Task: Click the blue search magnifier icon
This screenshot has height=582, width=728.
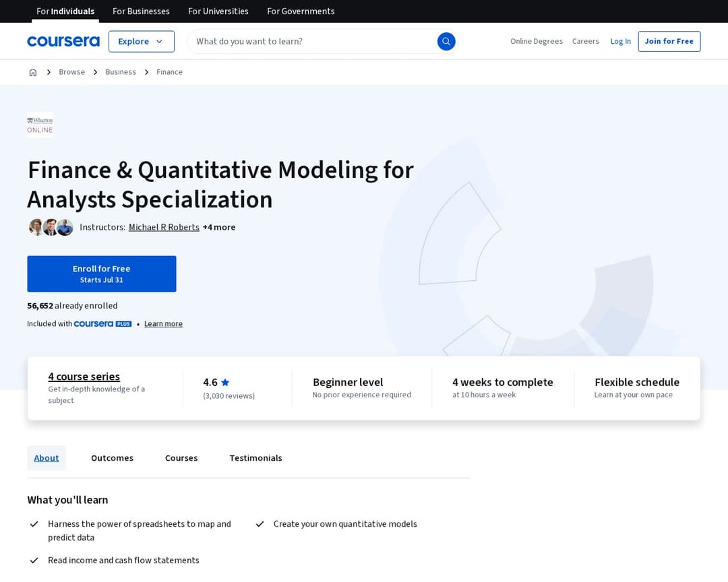Action: [446, 41]
